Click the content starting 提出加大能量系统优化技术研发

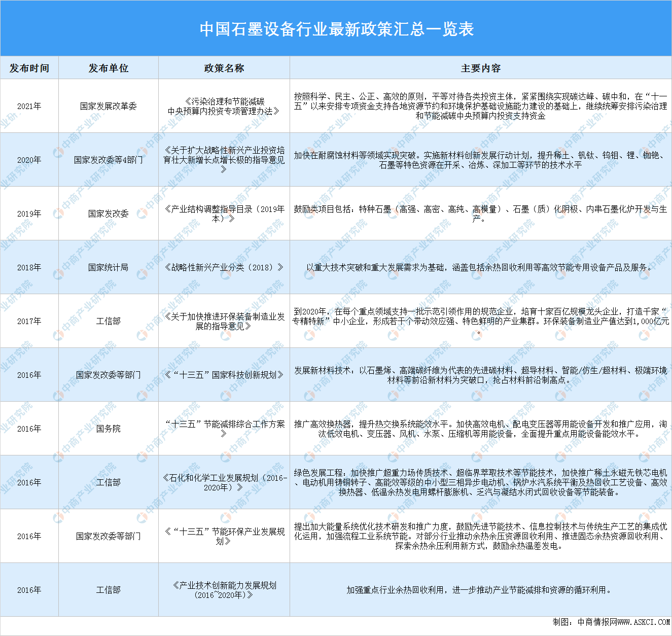coord(481,536)
